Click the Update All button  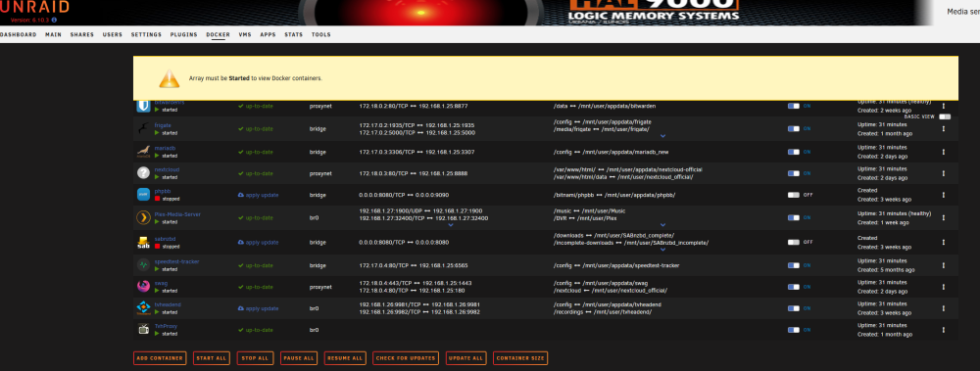(466, 358)
